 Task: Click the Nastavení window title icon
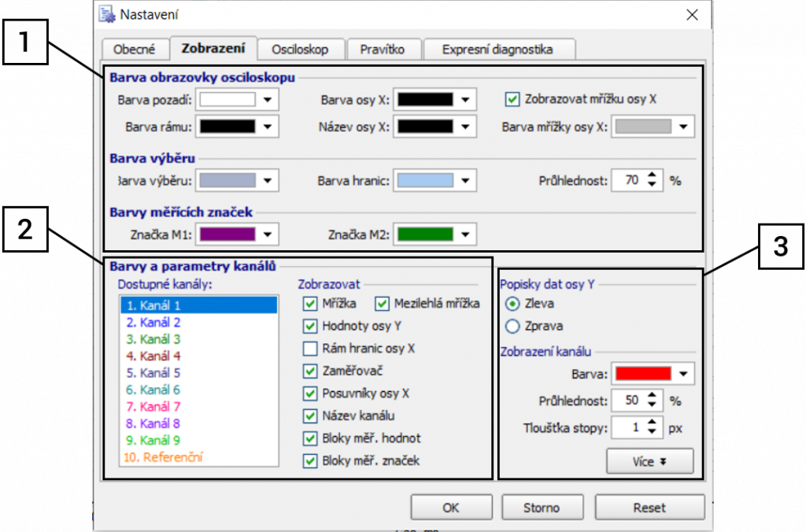click(x=105, y=14)
